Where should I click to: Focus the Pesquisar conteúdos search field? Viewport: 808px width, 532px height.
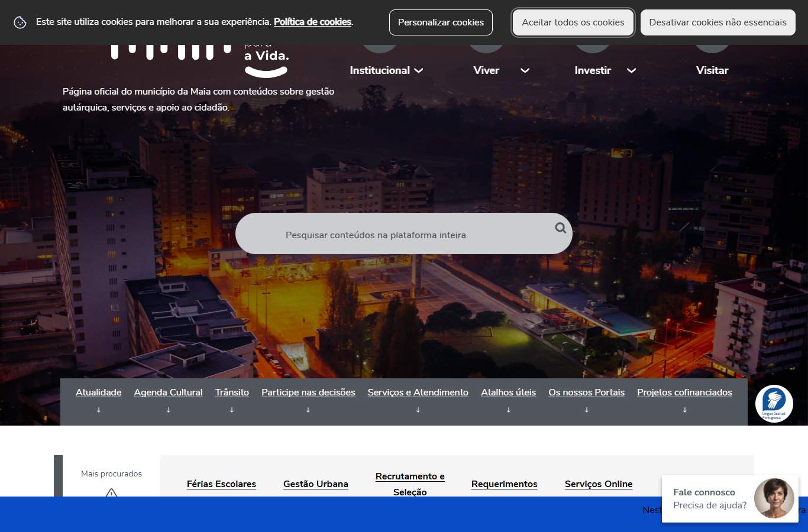[x=404, y=233]
